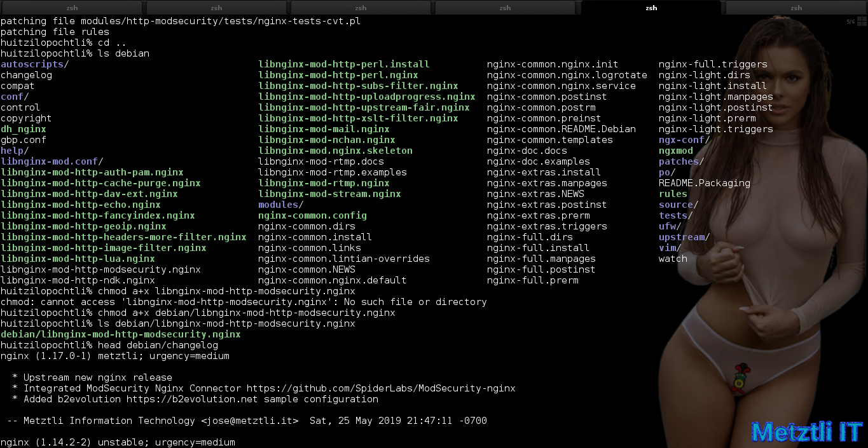The height and width of the screenshot is (448, 868).
Task: Click README.Packaging entry
Action: (x=705, y=183)
